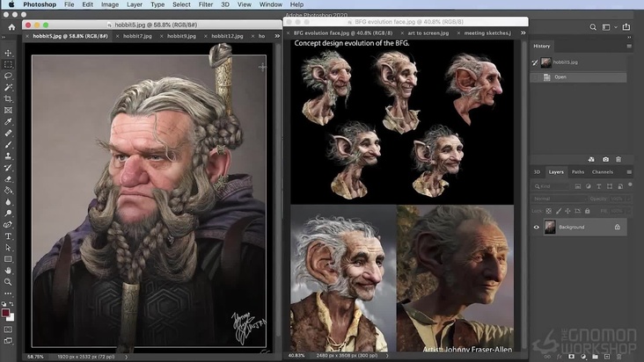The width and height of the screenshot is (644, 362).
Task: Select the History Brush tool
Action: pos(8,168)
